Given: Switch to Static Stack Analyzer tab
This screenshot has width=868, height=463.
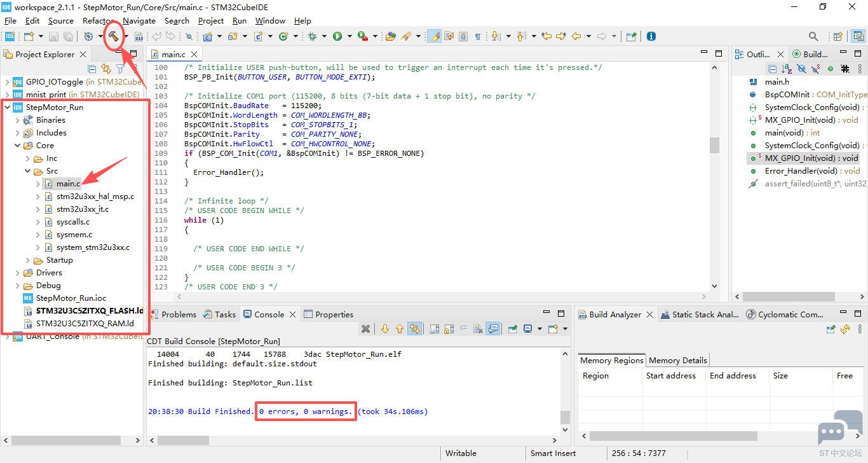Looking at the screenshot, I should click(700, 314).
